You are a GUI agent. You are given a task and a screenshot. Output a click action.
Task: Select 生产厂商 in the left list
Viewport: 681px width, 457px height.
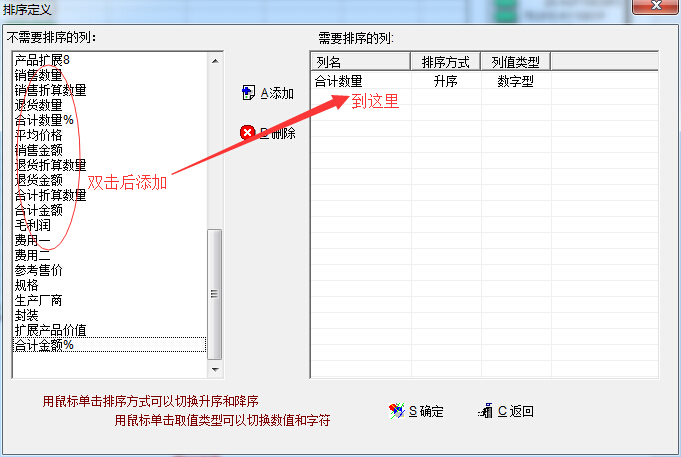pos(38,300)
